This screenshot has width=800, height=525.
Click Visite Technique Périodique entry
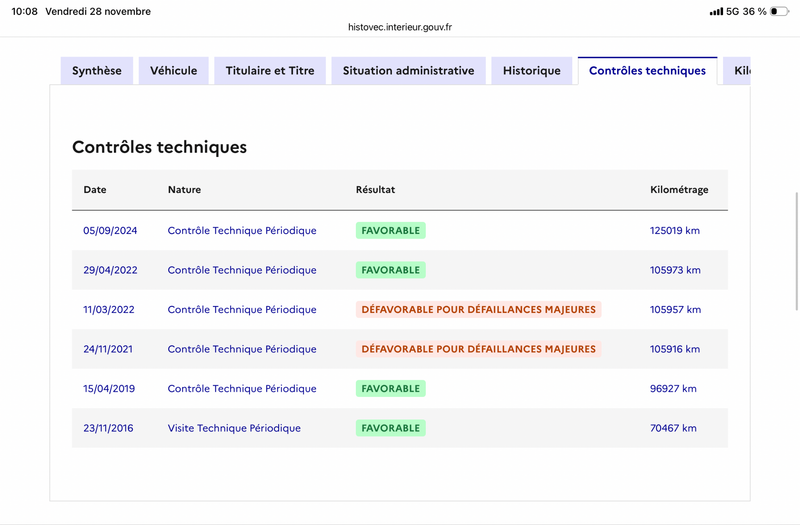[234, 428]
